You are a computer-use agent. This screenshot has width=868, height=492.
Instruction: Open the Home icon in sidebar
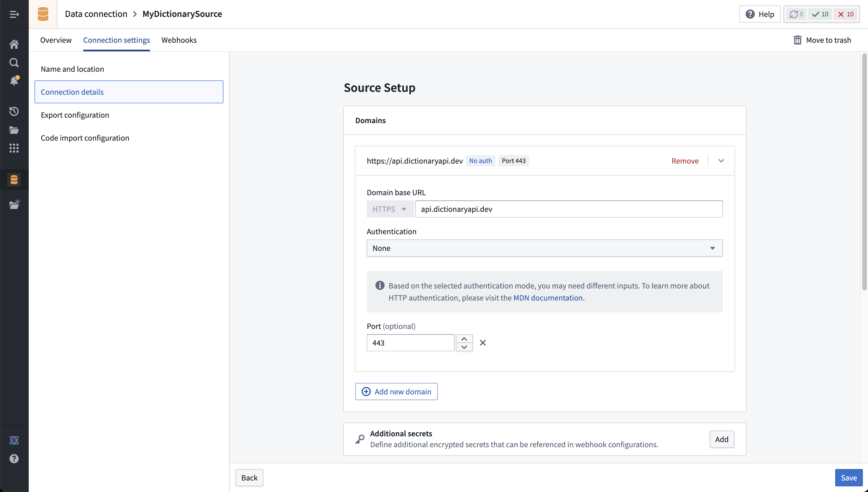[14, 44]
